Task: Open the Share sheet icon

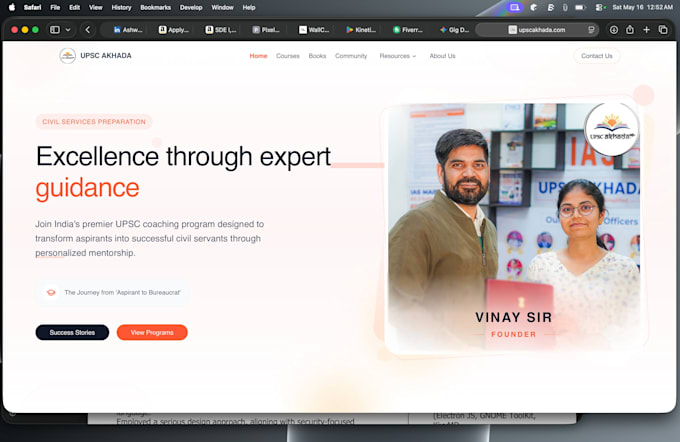Action: point(630,29)
